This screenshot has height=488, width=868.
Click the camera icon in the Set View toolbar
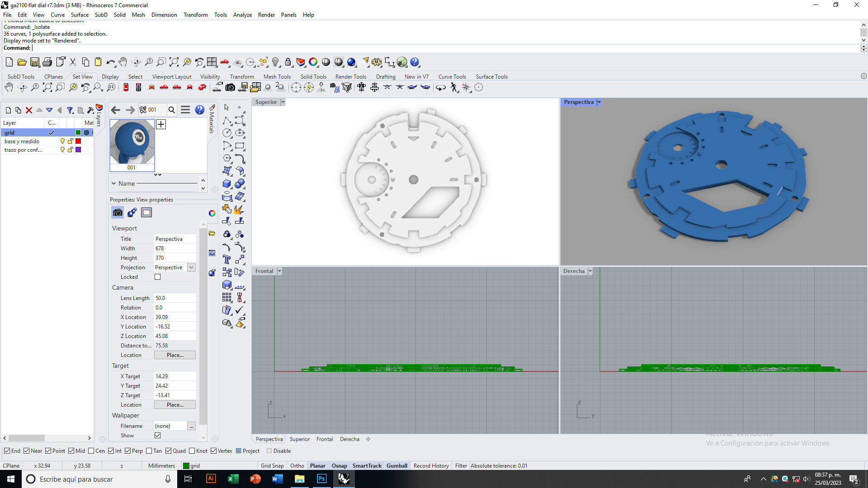tap(230, 87)
